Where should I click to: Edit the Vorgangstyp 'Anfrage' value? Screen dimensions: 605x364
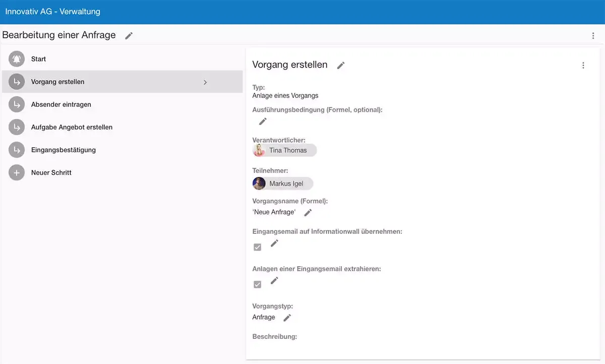click(x=287, y=318)
